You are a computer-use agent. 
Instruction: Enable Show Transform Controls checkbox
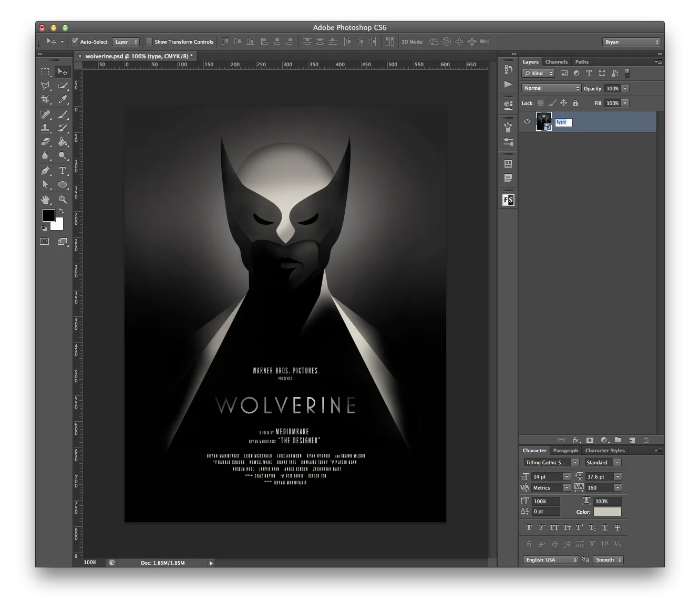coord(149,41)
